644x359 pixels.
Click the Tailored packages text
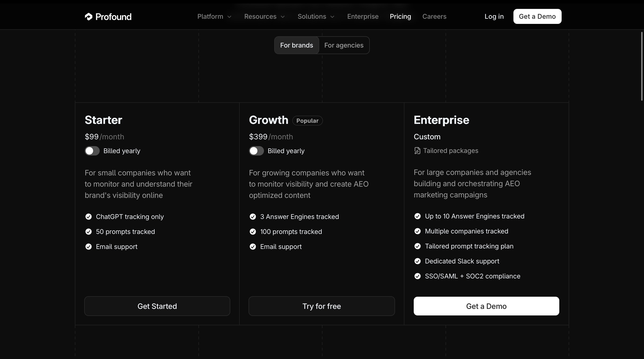point(450,151)
